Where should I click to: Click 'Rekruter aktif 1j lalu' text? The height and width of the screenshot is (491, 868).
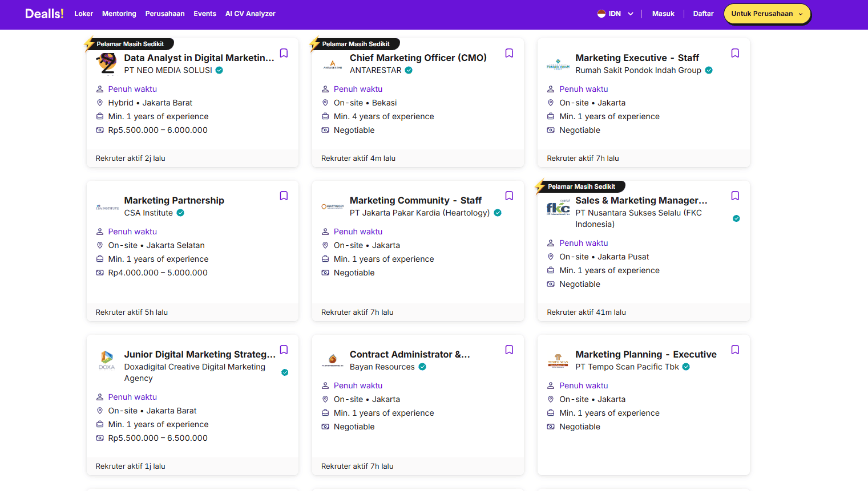click(131, 466)
